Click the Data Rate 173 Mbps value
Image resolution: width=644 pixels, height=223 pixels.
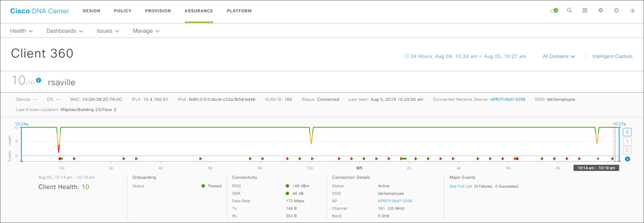tap(295, 201)
